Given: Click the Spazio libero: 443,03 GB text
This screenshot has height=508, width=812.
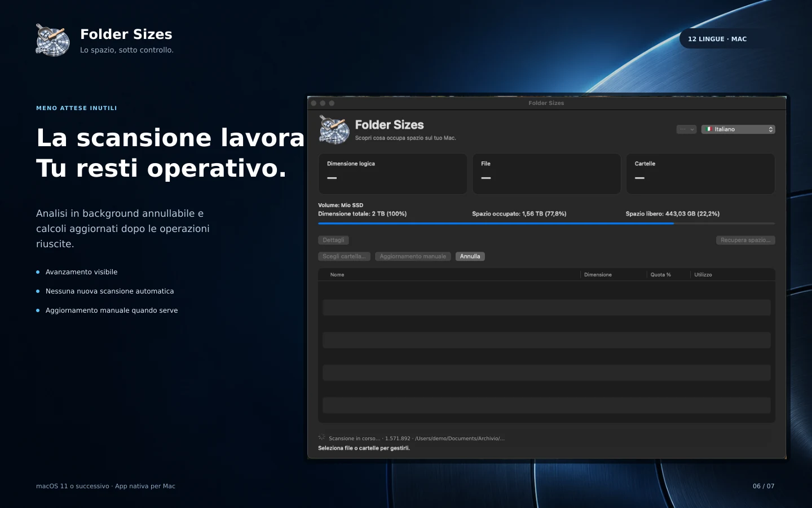Looking at the screenshot, I should pos(673,214).
